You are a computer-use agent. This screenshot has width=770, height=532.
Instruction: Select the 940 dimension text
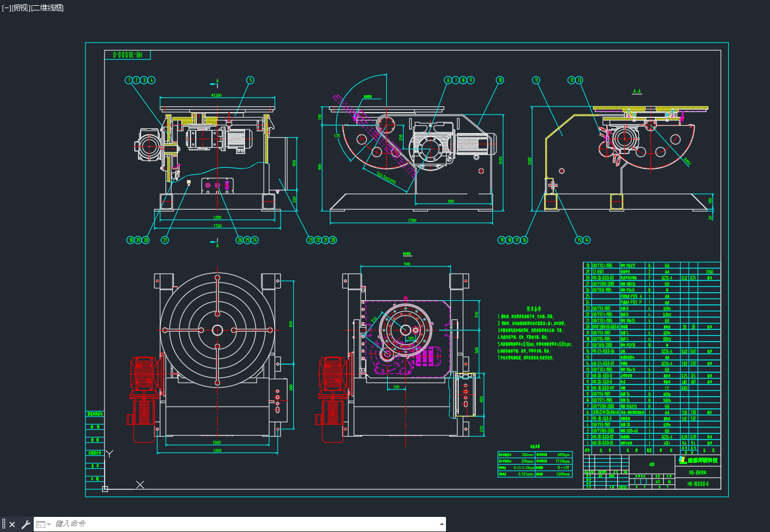coord(406,264)
